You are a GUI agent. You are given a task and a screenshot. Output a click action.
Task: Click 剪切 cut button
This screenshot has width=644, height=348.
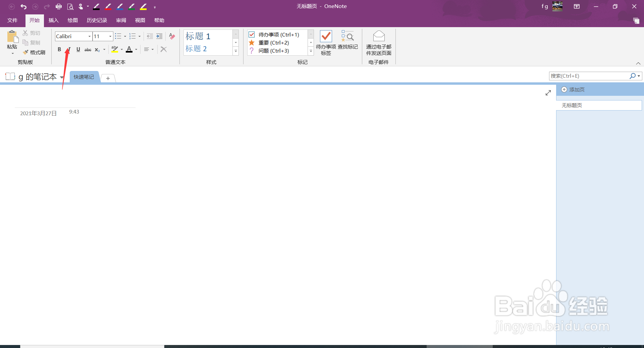pos(32,33)
